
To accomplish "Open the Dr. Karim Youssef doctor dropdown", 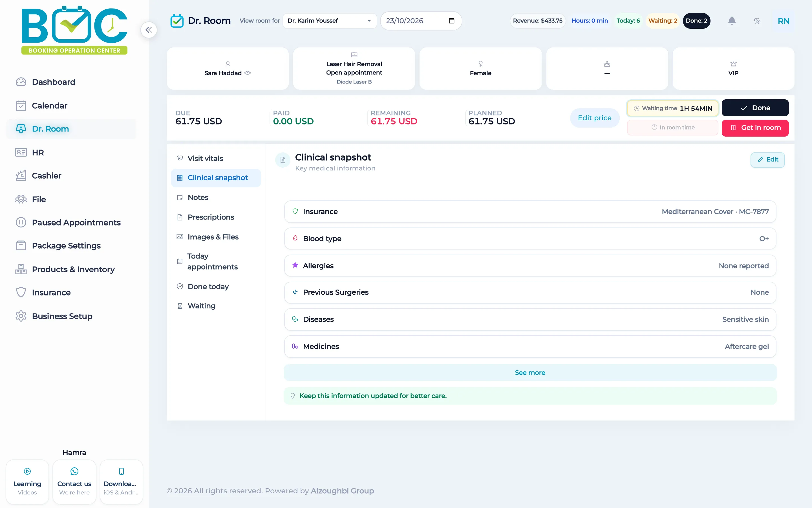I will point(330,21).
